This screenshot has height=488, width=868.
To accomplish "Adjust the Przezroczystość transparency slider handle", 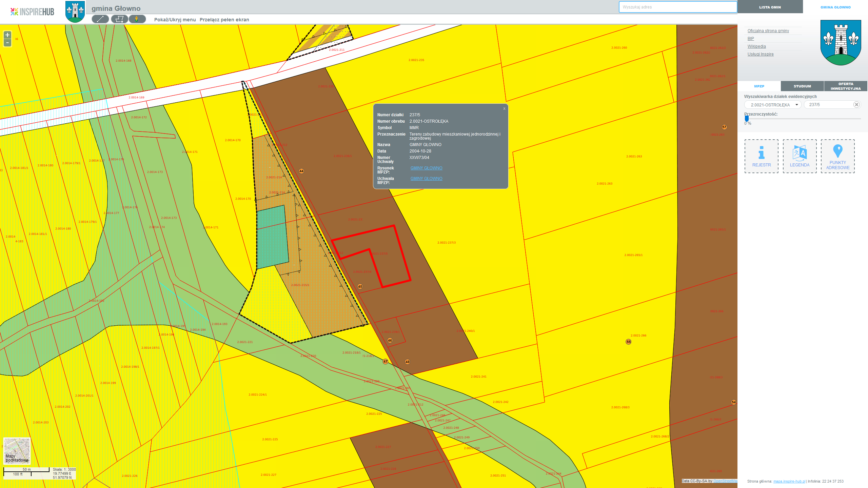I will pyautogui.click(x=747, y=118).
